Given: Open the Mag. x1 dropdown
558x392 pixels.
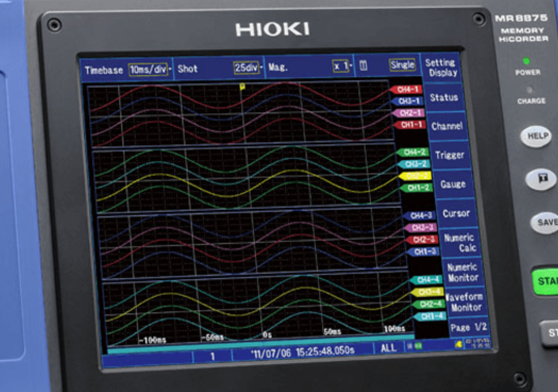Looking at the screenshot, I should (x=341, y=66).
